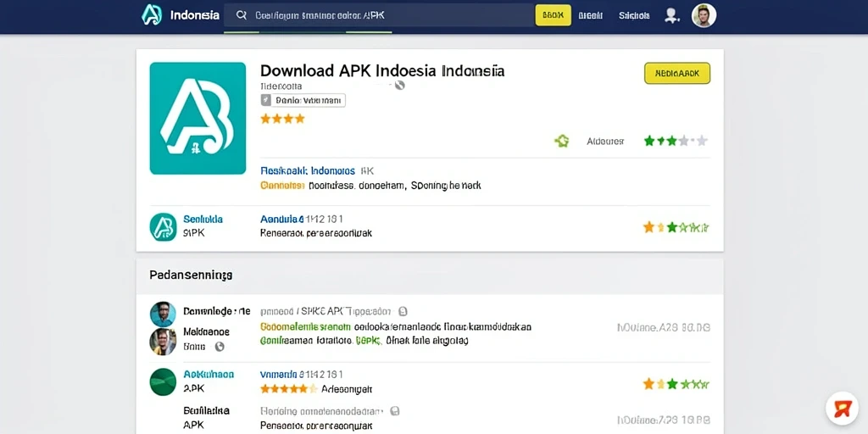
Task: Open the Bleeli header menu item
Action: (590, 15)
